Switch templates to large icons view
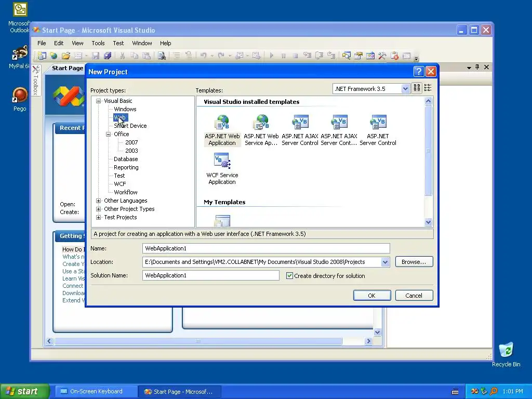 pyautogui.click(x=417, y=88)
